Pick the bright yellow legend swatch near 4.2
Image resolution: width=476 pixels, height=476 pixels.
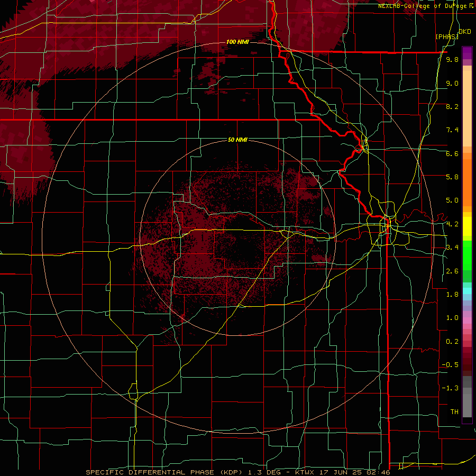(467, 226)
